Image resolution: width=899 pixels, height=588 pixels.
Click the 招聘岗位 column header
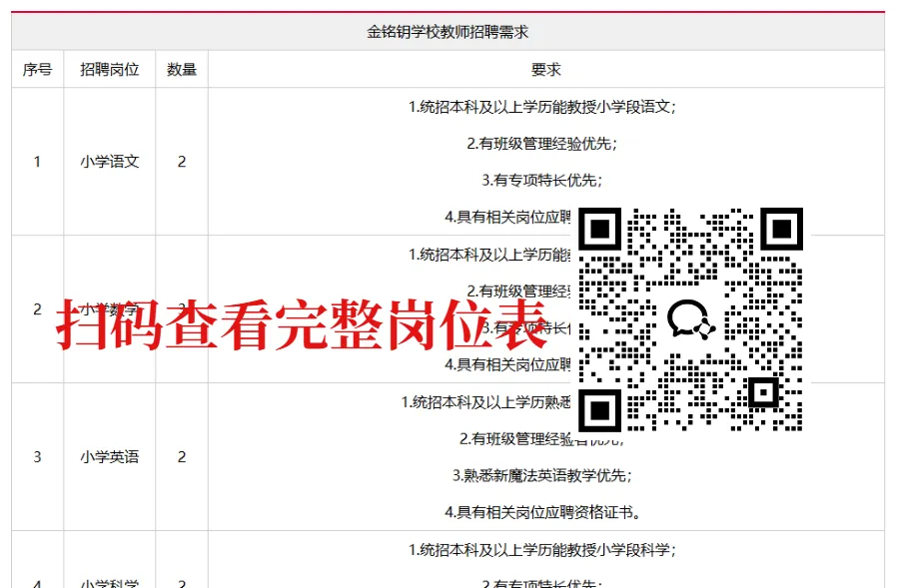coord(110,69)
